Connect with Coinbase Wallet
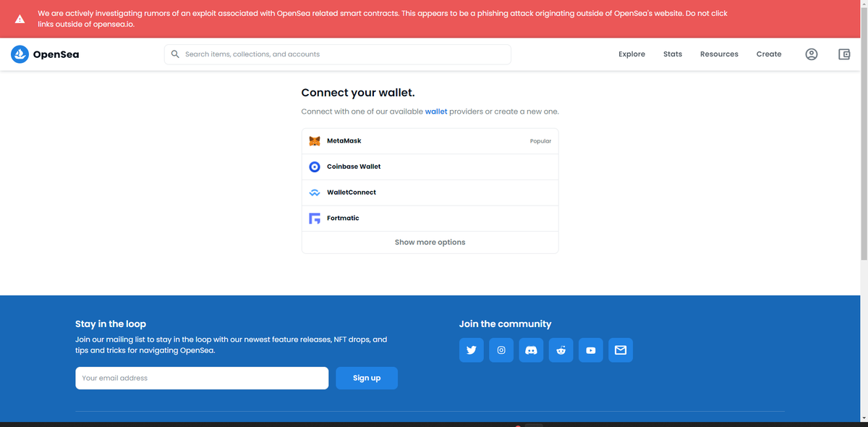868x427 pixels. pyautogui.click(x=430, y=166)
